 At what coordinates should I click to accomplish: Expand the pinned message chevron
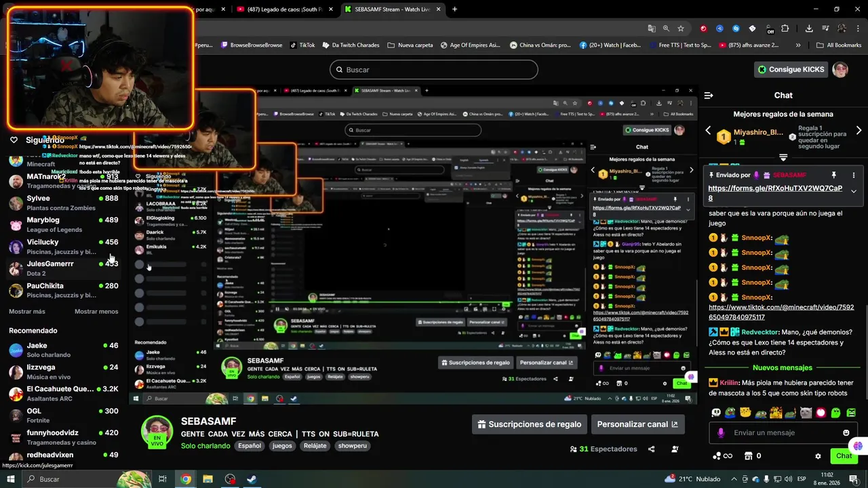pos(854,191)
